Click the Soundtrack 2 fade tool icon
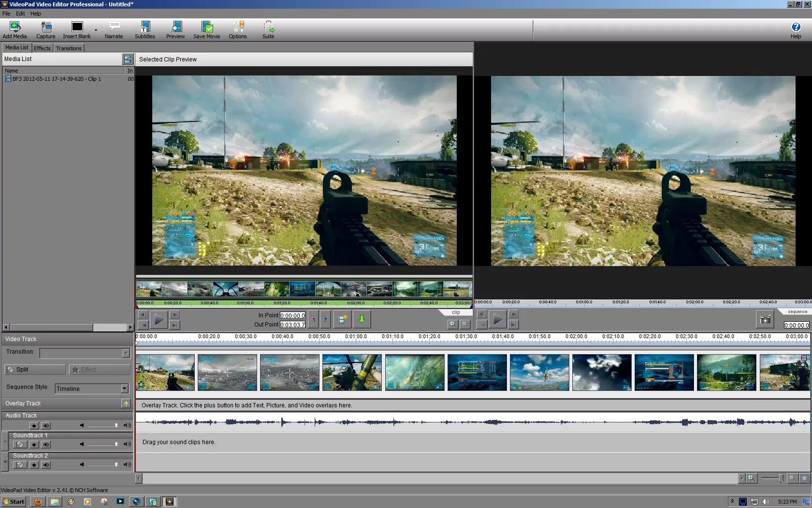812x508 pixels. (x=20, y=465)
